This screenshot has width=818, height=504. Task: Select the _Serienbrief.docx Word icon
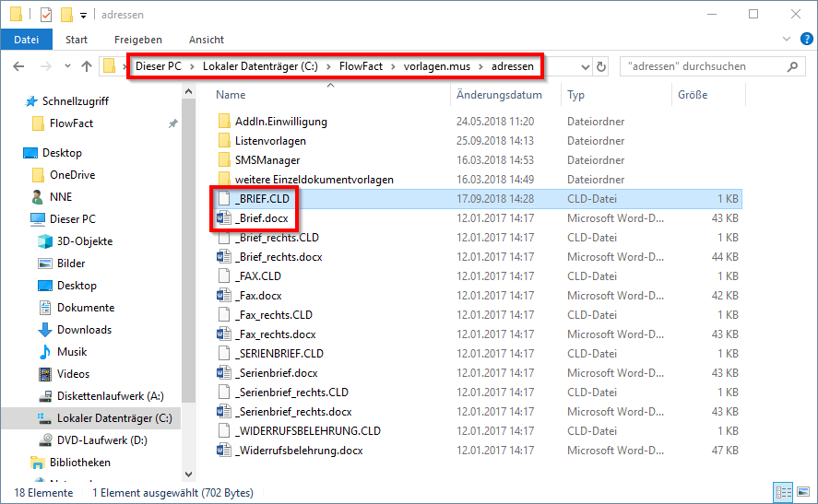224,372
